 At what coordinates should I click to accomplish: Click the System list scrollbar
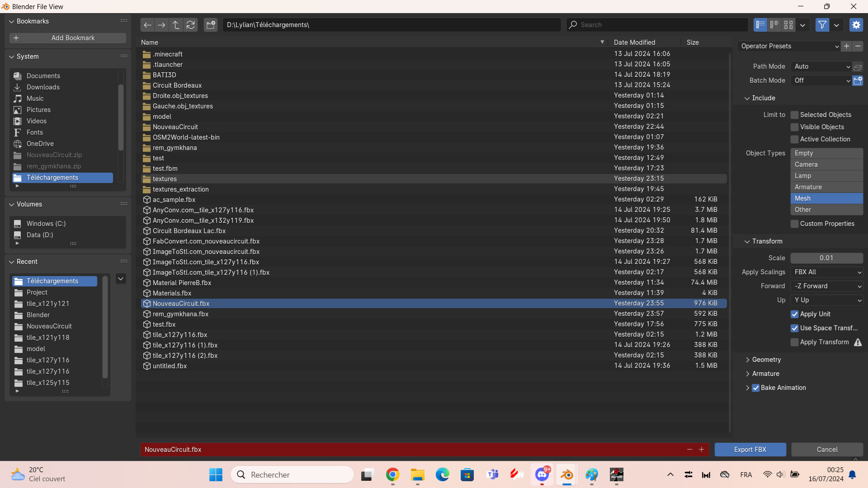(121, 117)
